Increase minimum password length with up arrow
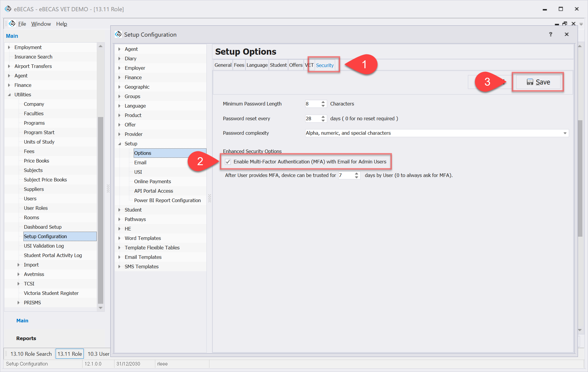Image resolution: width=588 pixels, height=372 pixels. pyautogui.click(x=323, y=102)
